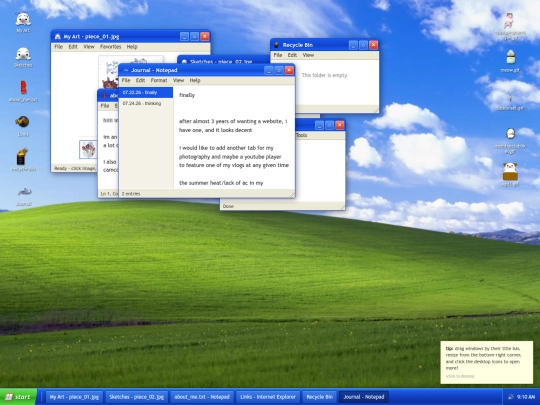
Task: Click 'This folder is empty.' text in Recycle Bin
Action: coord(325,75)
